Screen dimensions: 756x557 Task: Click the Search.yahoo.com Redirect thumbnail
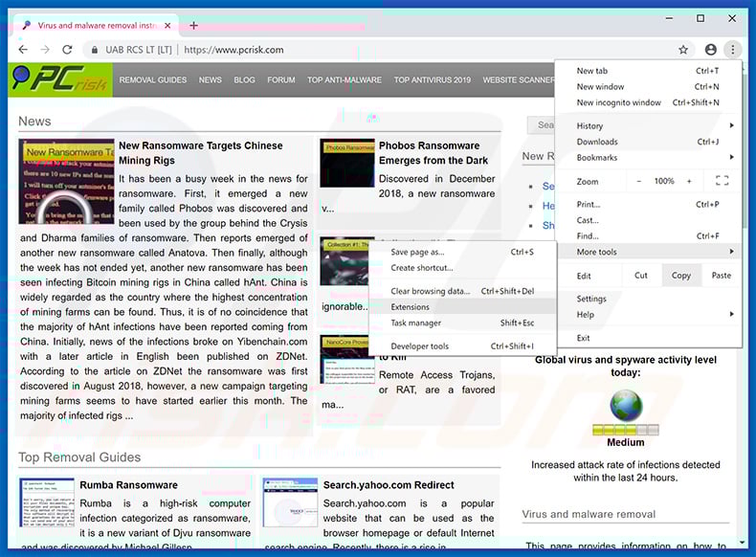(290, 502)
